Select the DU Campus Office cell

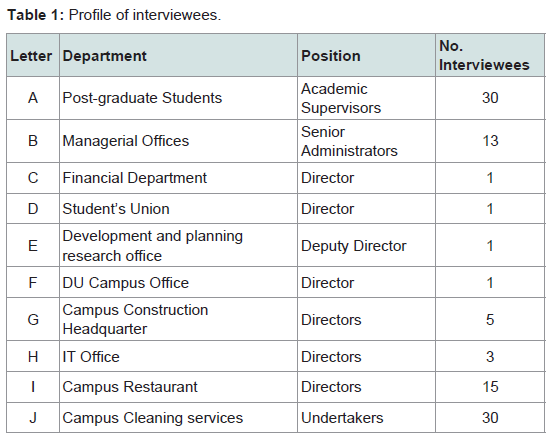tap(178, 282)
